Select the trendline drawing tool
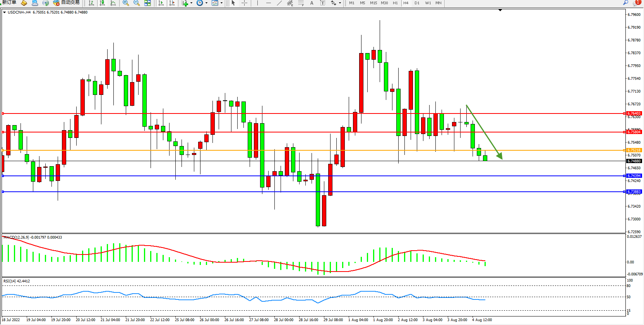Screen dimensions: 644x325 (279, 3)
